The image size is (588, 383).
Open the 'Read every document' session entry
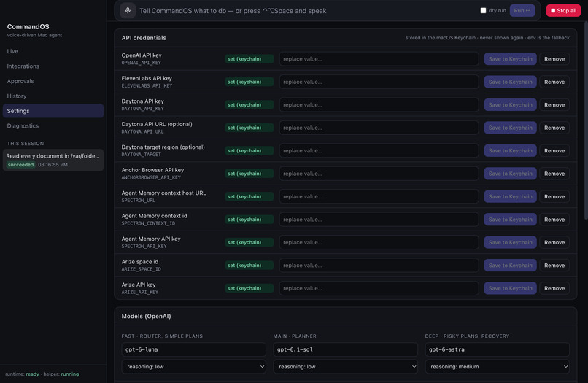coord(53,160)
